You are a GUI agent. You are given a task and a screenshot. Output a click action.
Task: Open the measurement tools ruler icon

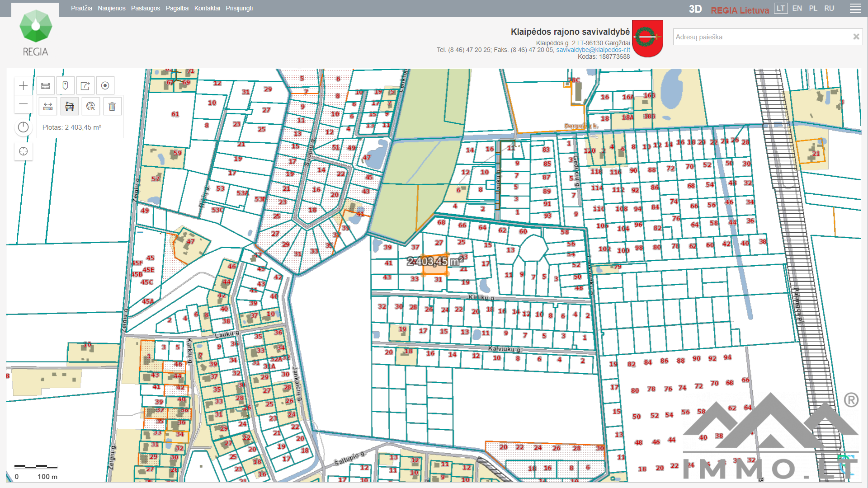coord(46,86)
